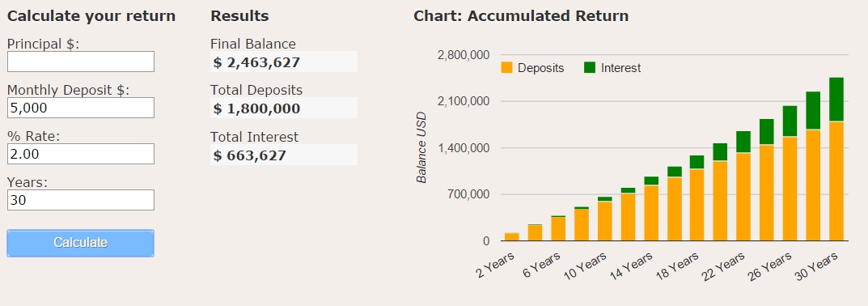
Task: Click the 30 Years orange deposits bar
Action: click(x=836, y=181)
